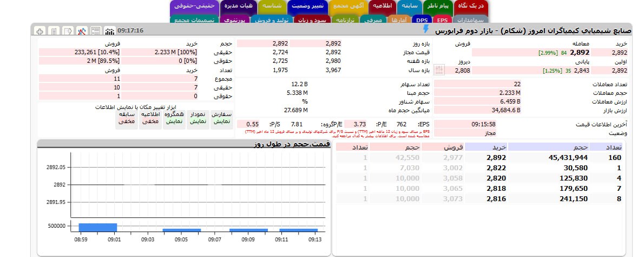Open the پورتفوی tab

pos(235,20)
